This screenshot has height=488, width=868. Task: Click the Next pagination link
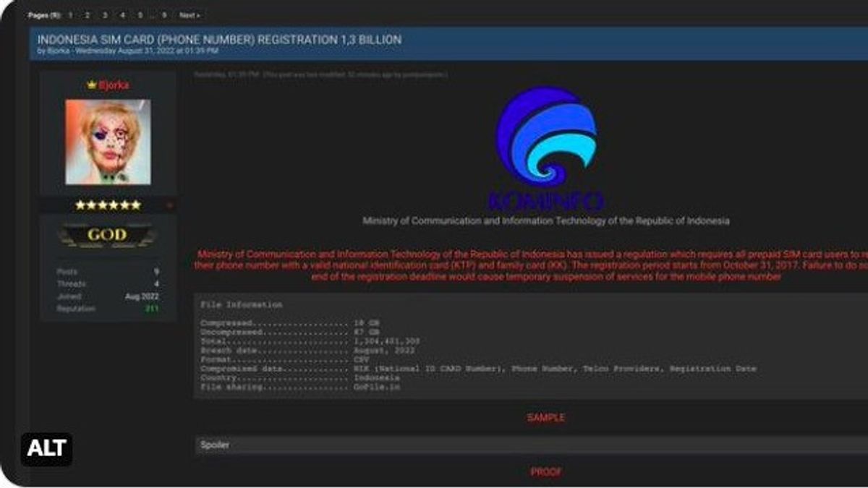point(190,15)
